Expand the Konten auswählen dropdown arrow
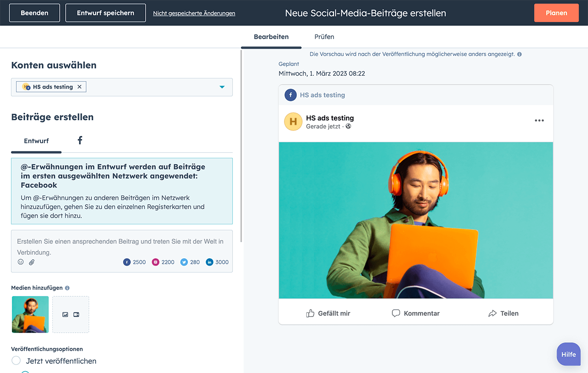 [222, 87]
